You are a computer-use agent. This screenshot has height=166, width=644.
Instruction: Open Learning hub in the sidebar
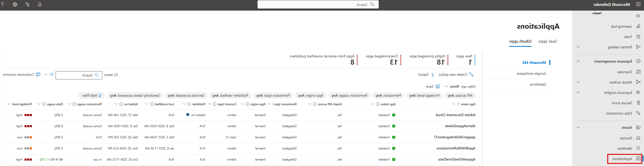(x=621, y=26)
